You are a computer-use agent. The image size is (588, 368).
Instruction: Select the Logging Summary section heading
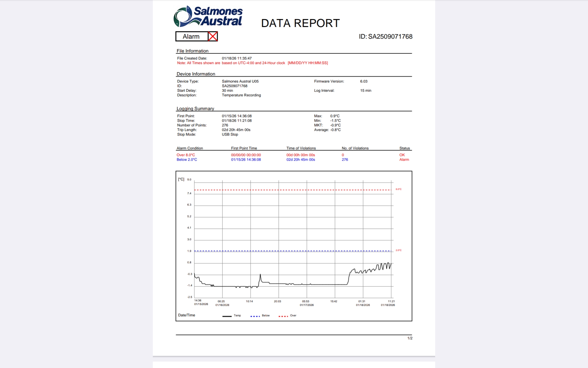[195, 109]
